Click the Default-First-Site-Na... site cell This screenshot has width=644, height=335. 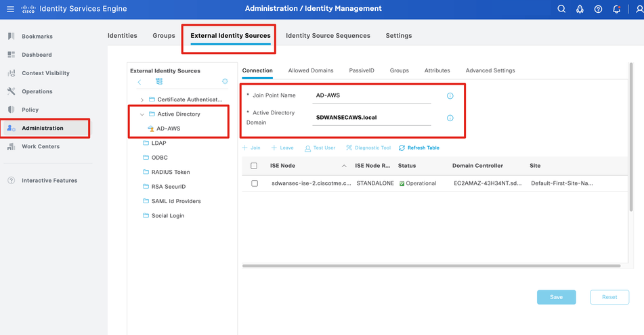pos(562,183)
